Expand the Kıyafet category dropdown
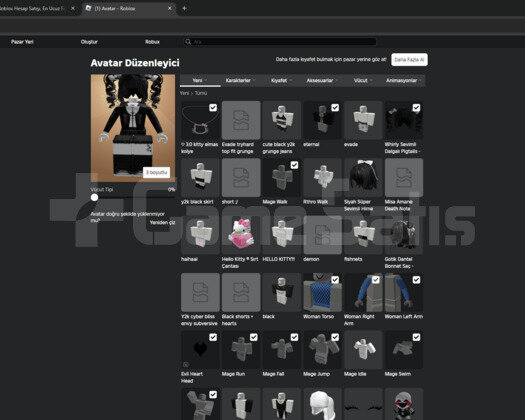The width and height of the screenshot is (525, 420). tap(282, 80)
